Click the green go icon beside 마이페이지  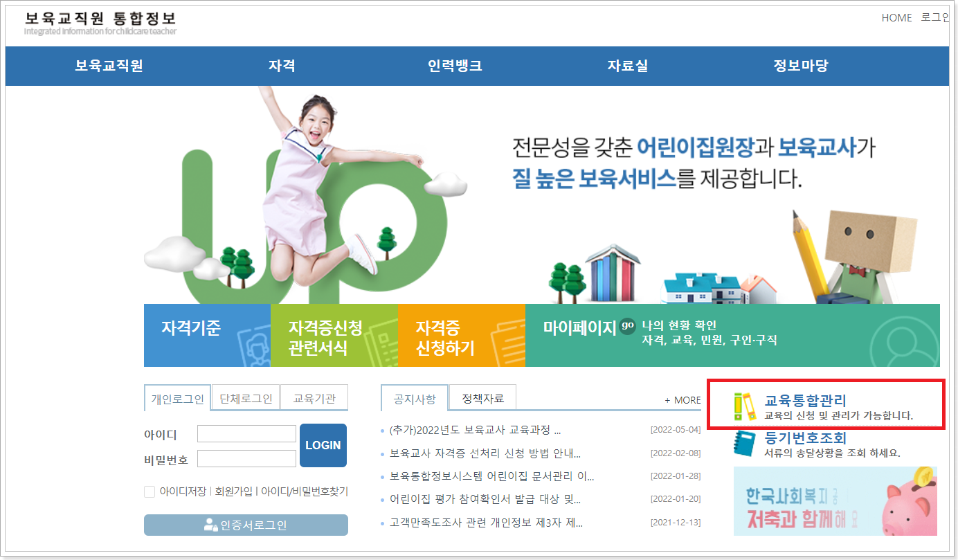pos(627,326)
